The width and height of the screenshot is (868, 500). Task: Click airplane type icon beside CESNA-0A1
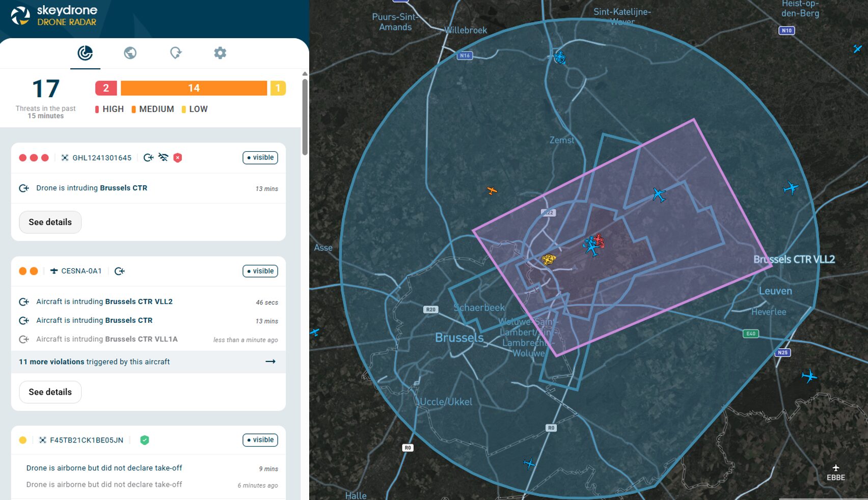coord(54,271)
